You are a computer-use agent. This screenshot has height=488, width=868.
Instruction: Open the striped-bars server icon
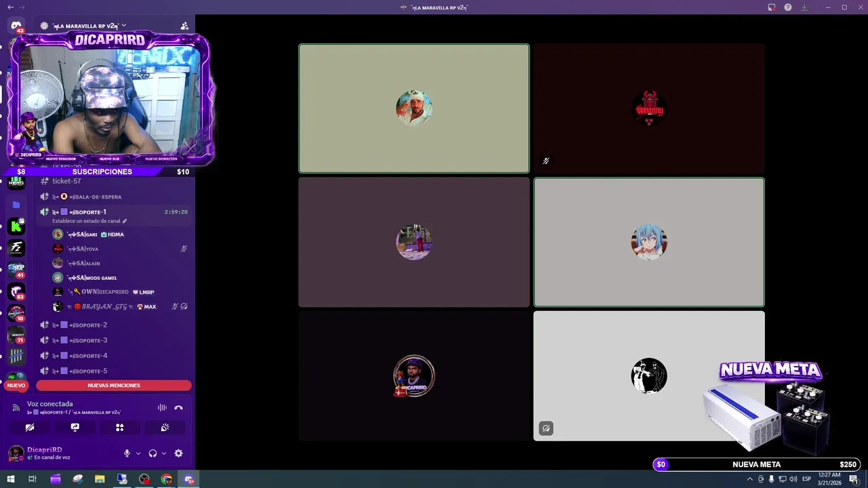click(x=16, y=357)
